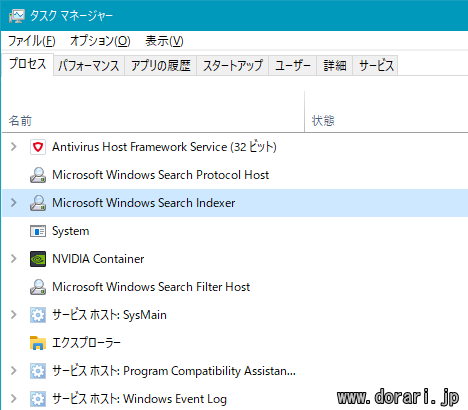The image size is (468, 410).
Task: Open the オプション(O) menu
Action: coord(100,41)
